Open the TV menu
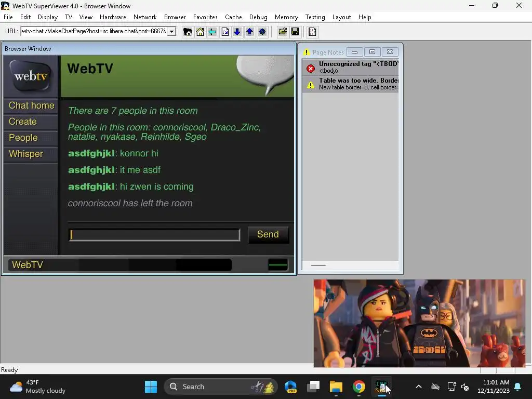 point(69,17)
